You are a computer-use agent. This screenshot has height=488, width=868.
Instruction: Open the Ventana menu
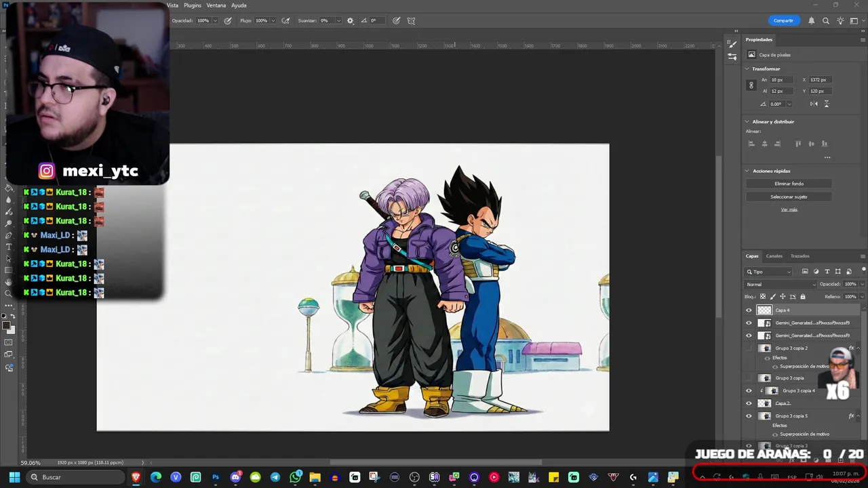(216, 5)
